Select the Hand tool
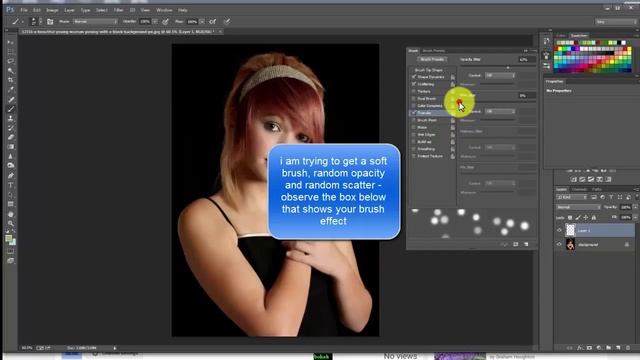 (11, 214)
